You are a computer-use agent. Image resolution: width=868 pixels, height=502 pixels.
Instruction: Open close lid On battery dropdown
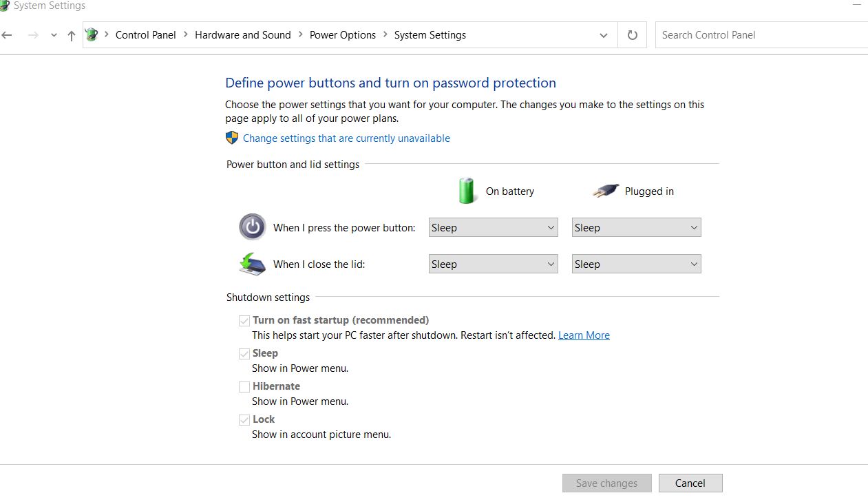coord(494,264)
